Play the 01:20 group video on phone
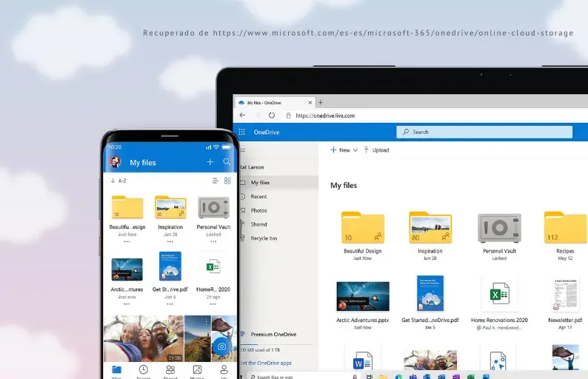The image size is (588, 379). (x=144, y=338)
